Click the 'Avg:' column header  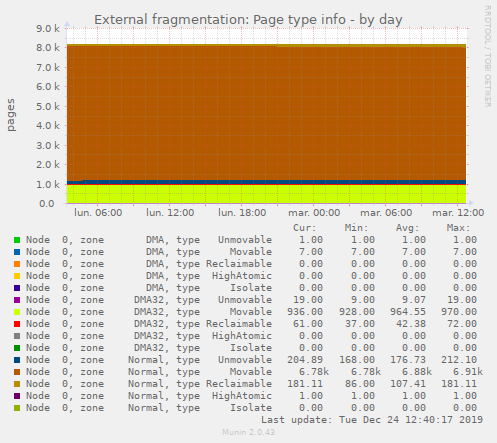(x=408, y=228)
